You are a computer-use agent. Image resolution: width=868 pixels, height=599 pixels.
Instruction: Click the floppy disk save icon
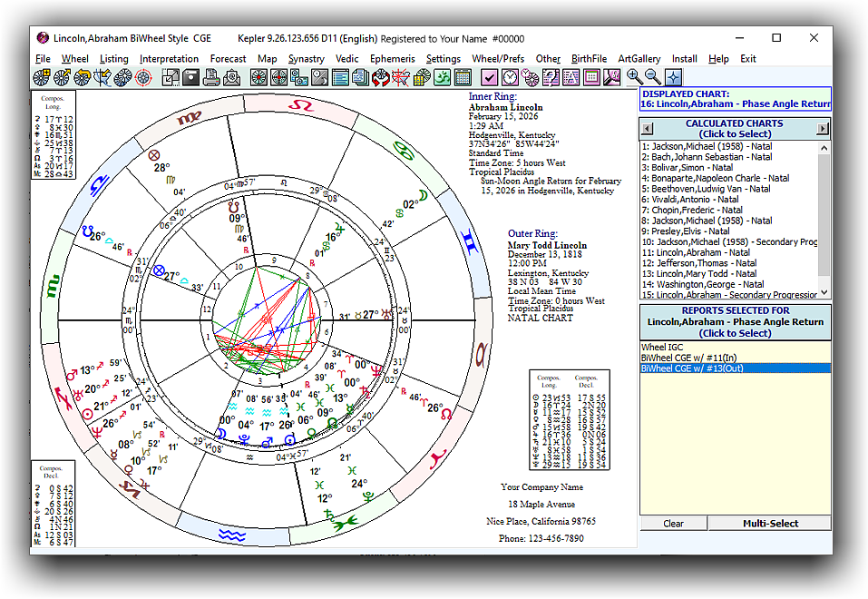[190, 77]
